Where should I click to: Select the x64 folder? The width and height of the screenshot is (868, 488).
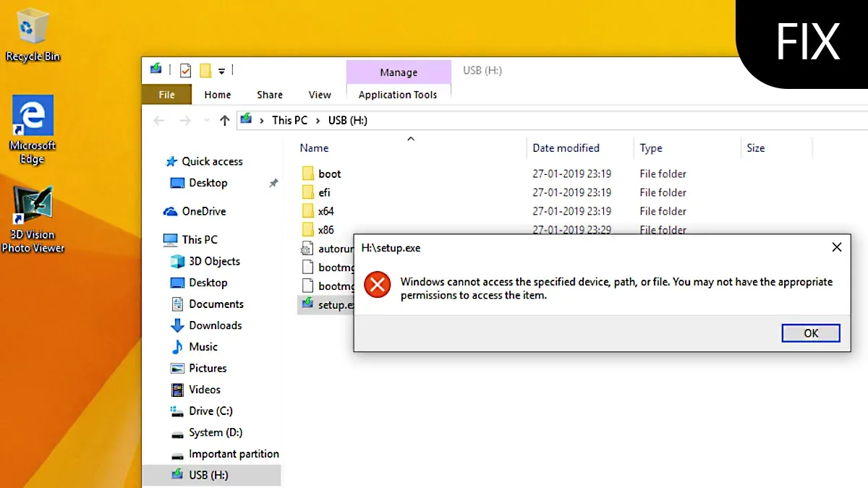tap(318, 211)
